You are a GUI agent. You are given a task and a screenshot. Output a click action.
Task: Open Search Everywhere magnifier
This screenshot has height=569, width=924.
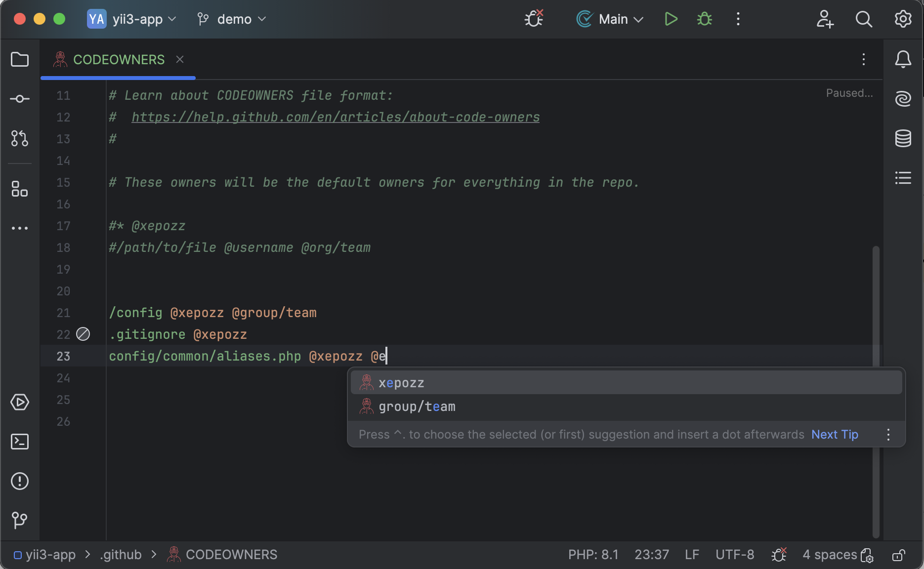click(864, 19)
